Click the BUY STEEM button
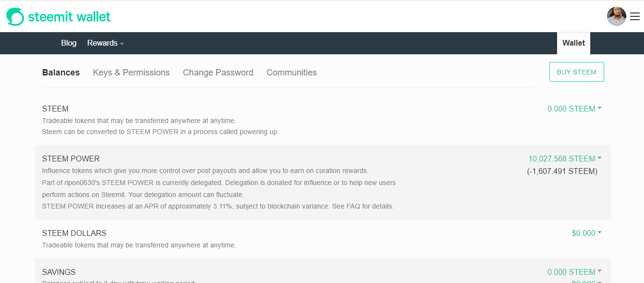 [x=576, y=72]
